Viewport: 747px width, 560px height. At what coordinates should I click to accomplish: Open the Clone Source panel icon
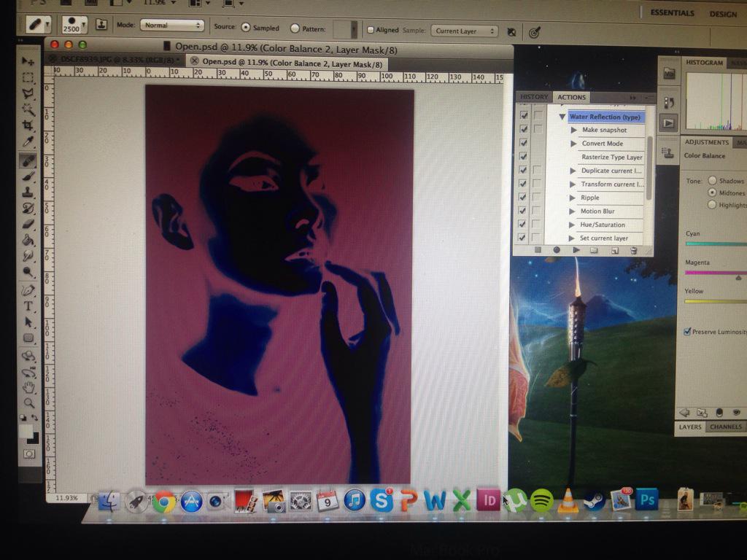click(668, 152)
